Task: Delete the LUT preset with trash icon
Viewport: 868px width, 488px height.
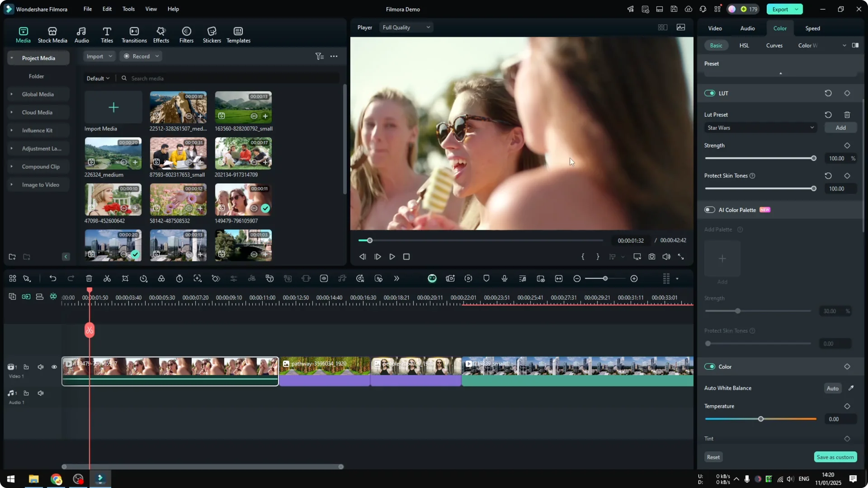Action: tap(847, 115)
